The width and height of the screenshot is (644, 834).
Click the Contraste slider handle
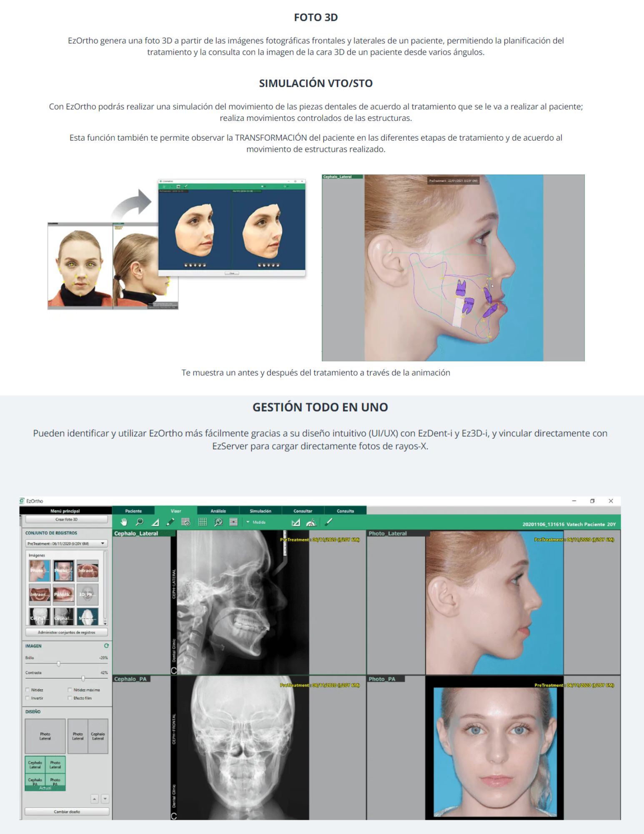tap(83, 678)
